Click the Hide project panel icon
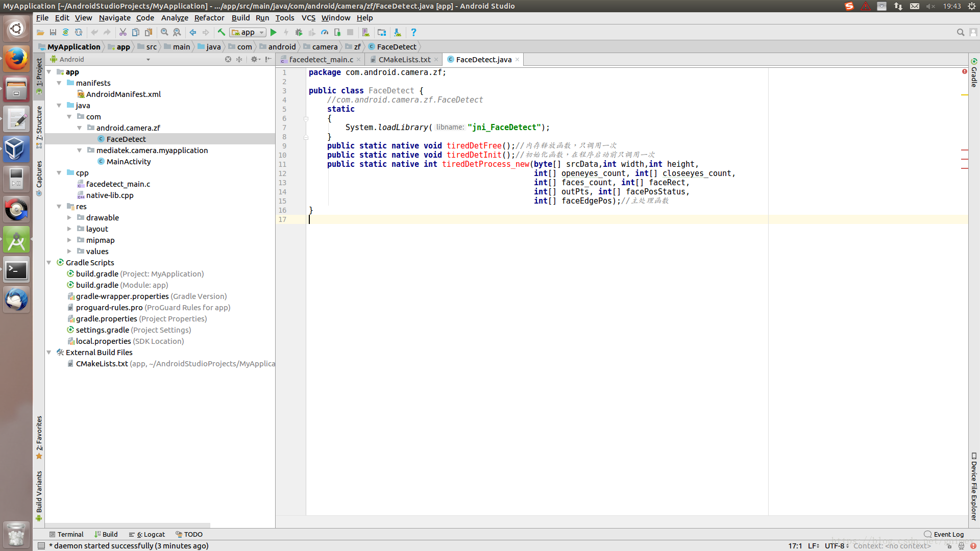The height and width of the screenshot is (551, 980). click(268, 59)
